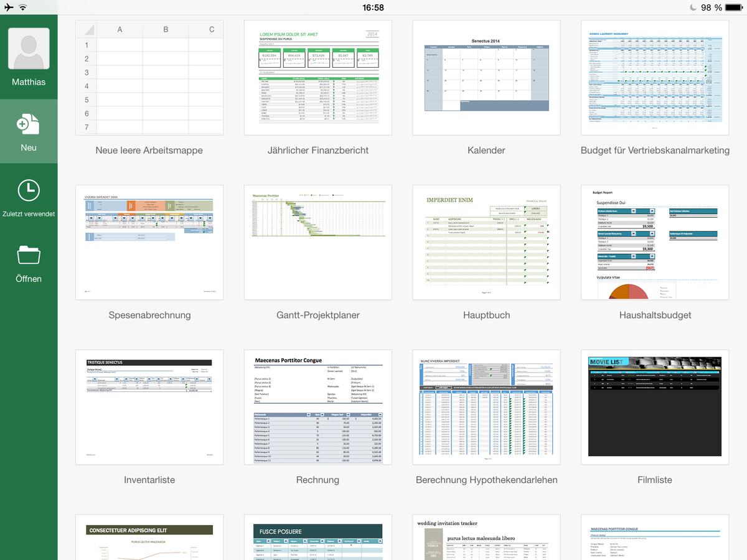
Task: Tap Berechnung Hypothekendarlehen label text
Action: click(486, 480)
